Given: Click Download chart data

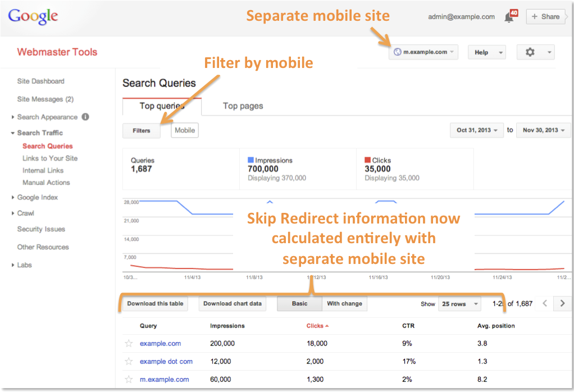Looking at the screenshot, I should tap(233, 304).
